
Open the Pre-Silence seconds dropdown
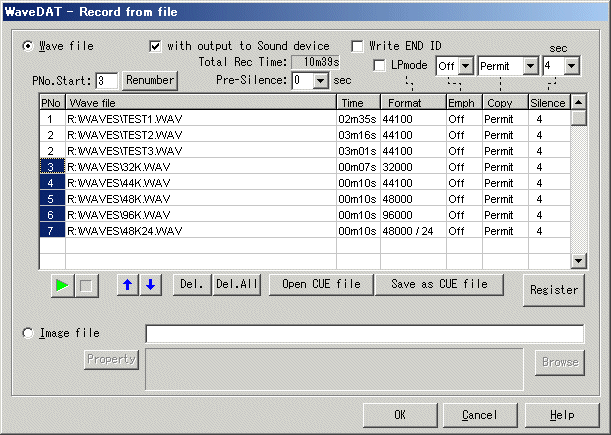click(320, 80)
